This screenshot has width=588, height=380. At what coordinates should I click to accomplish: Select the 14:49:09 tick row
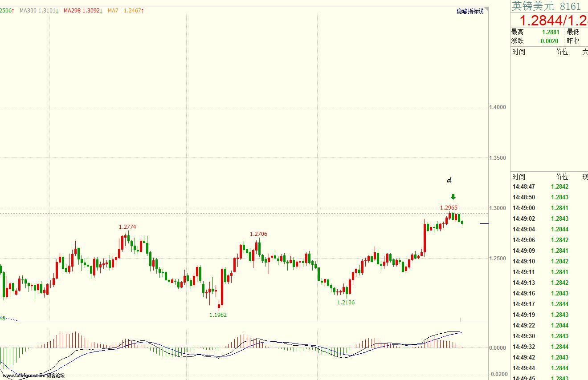pyautogui.click(x=549, y=251)
